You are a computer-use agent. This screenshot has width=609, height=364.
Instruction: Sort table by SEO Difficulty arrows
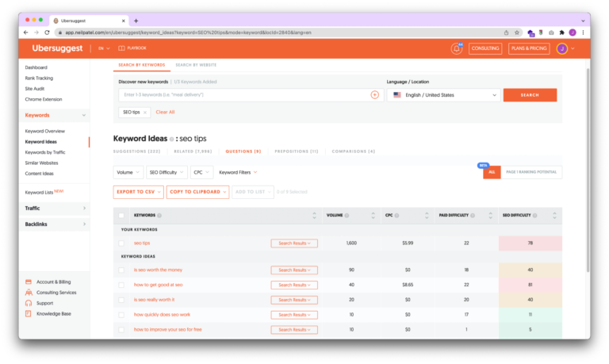pos(554,216)
